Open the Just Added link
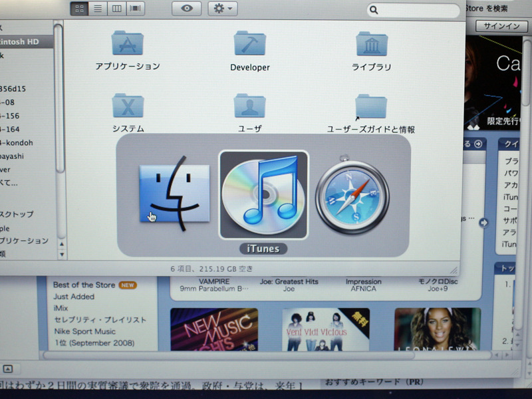 74,297
